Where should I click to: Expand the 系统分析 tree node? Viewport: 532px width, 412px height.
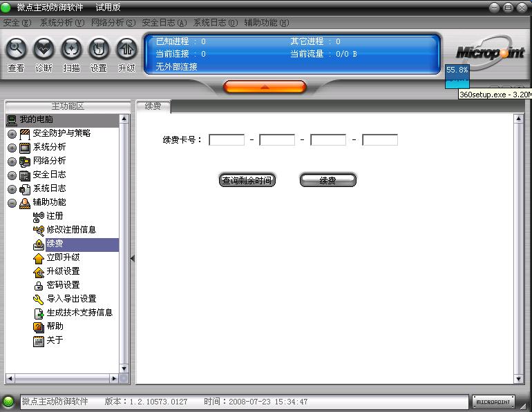tap(12, 148)
